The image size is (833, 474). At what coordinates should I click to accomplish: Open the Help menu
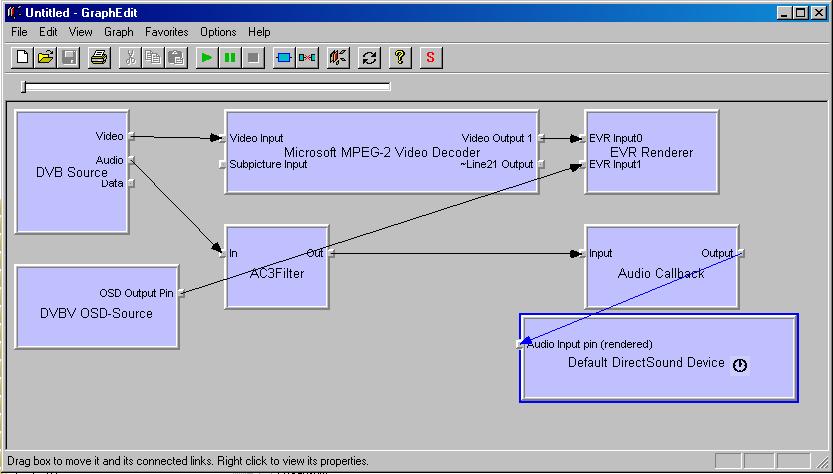click(259, 32)
